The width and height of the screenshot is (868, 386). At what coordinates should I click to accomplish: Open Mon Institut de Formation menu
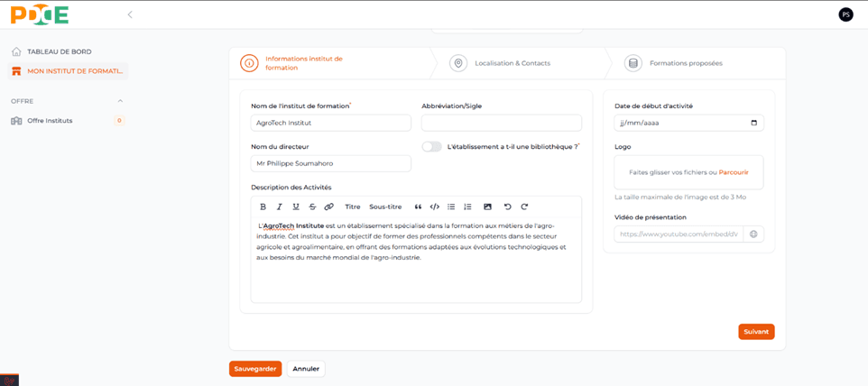point(68,70)
